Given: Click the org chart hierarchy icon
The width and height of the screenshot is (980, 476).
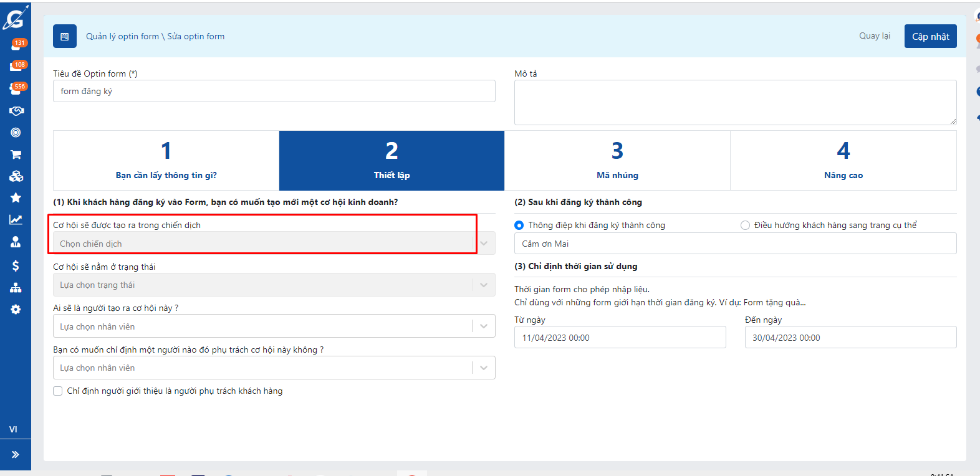Looking at the screenshot, I should point(16,288).
